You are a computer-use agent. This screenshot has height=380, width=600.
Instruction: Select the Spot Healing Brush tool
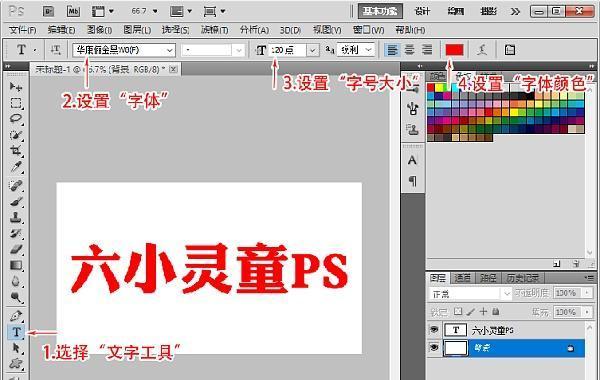16,186
